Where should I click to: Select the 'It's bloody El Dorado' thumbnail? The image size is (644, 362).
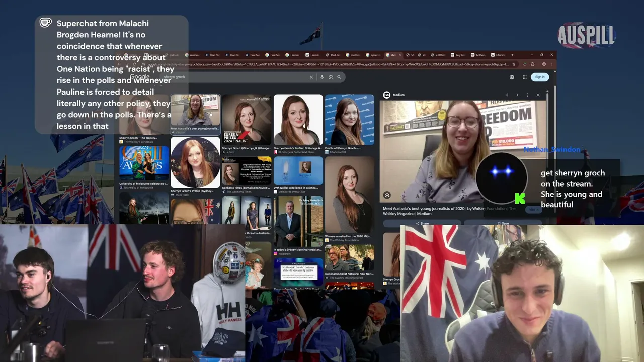click(298, 272)
